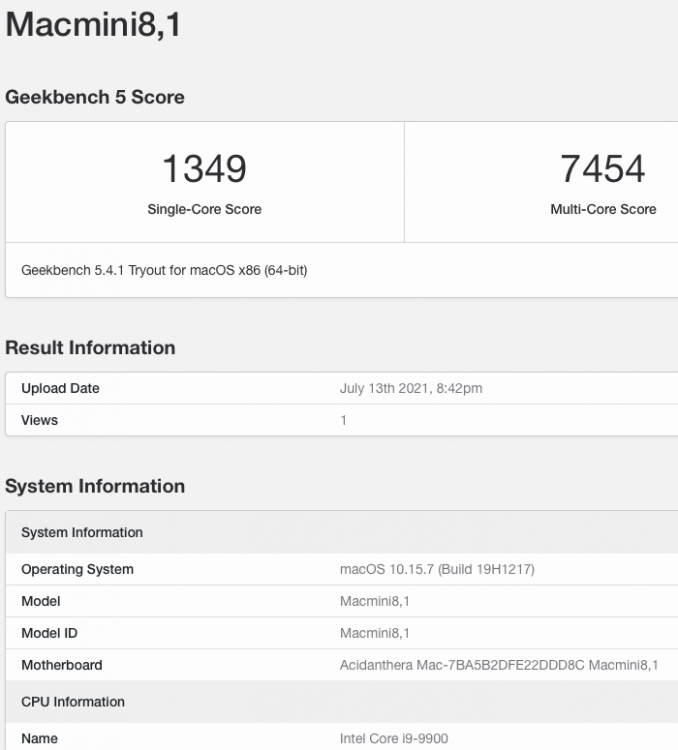Select the 1349 single-core score value
This screenshot has width=678, height=750.
point(204,169)
